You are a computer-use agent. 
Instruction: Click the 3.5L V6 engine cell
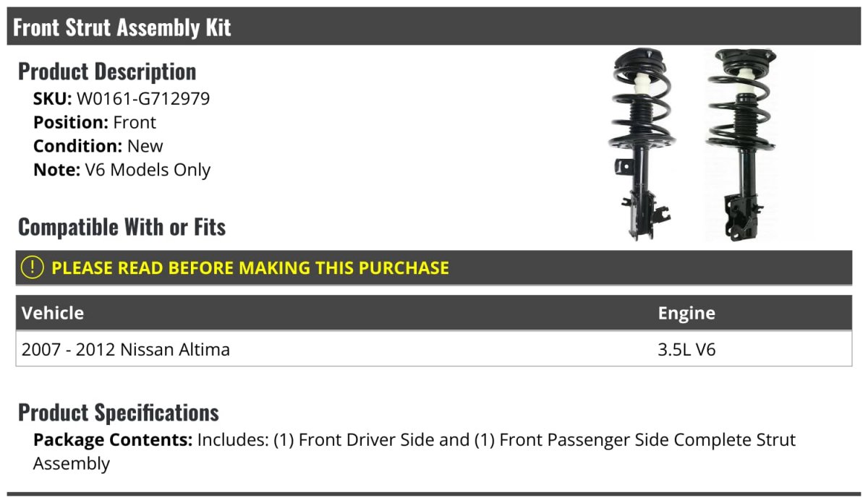tap(687, 350)
